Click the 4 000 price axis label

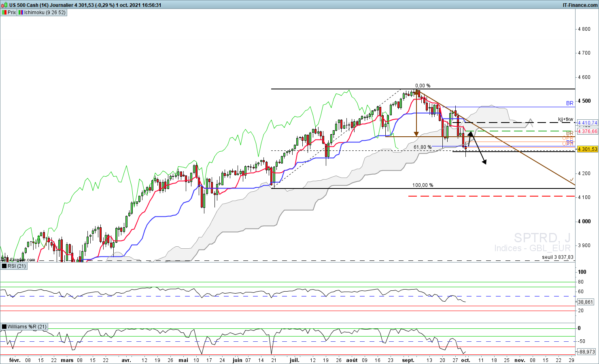click(584, 222)
